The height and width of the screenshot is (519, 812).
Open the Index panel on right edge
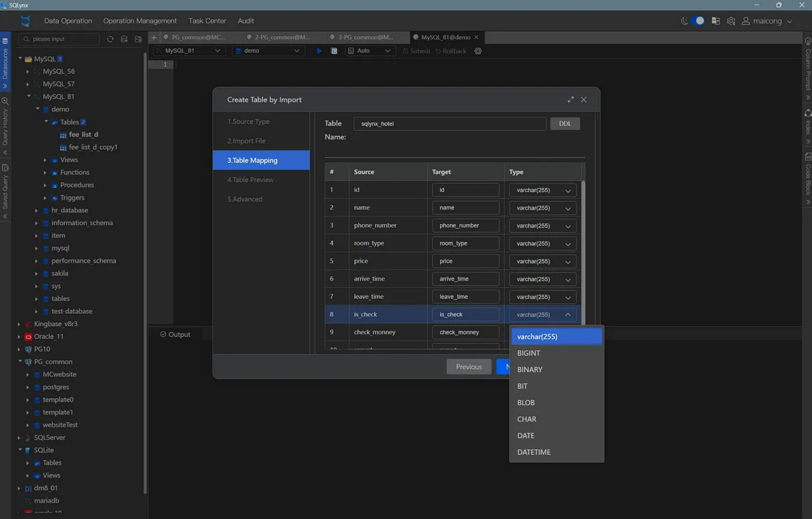(808, 126)
